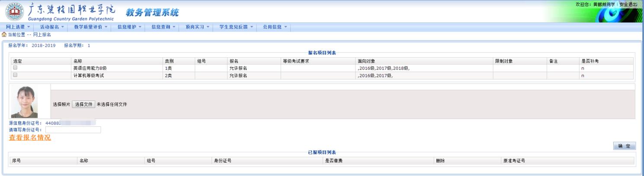Open the 查看报名情况 link
This screenshot has height=176, width=644.
point(30,138)
